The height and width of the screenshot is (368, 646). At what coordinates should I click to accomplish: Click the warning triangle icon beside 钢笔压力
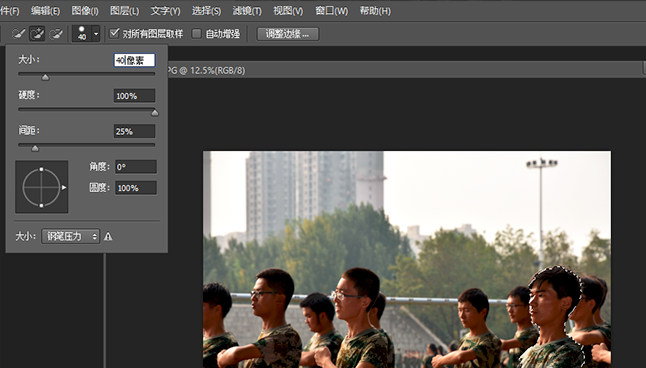pyautogui.click(x=108, y=237)
